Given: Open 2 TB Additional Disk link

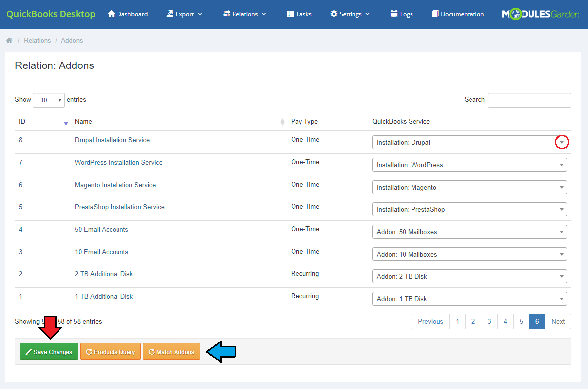Looking at the screenshot, I should (x=104, y=274).
